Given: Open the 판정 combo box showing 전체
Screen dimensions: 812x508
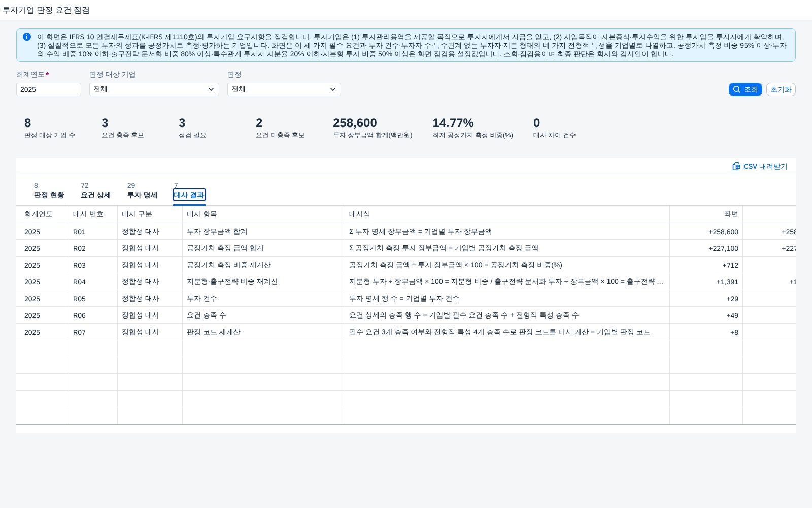Looking at the screenshot, I should (284, 89).
